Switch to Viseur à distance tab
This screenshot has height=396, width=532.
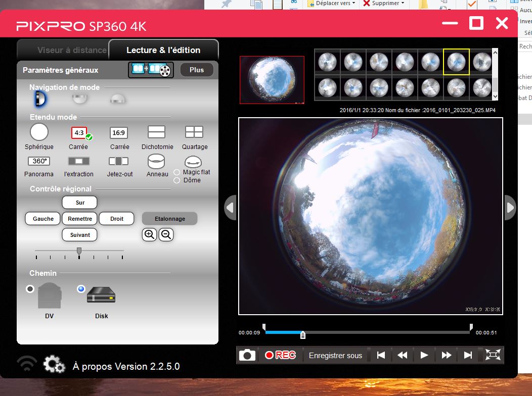(x=72, y=50)
